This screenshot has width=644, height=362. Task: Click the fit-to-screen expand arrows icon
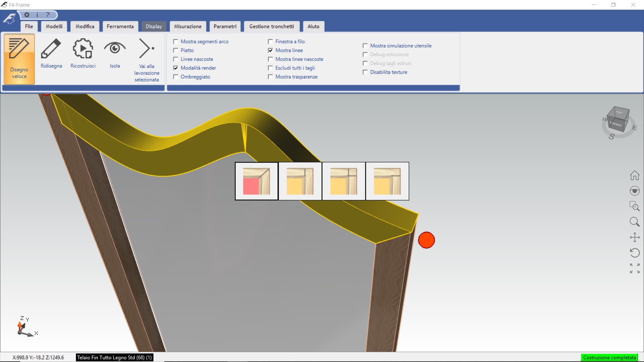[634, 268]
